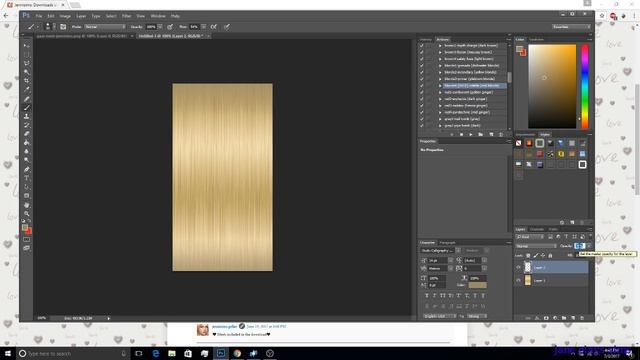Click Play selection in Actions panel
The width and height of the screenshot is (640, 360).
pyautogui.click(x=471, y=134)
